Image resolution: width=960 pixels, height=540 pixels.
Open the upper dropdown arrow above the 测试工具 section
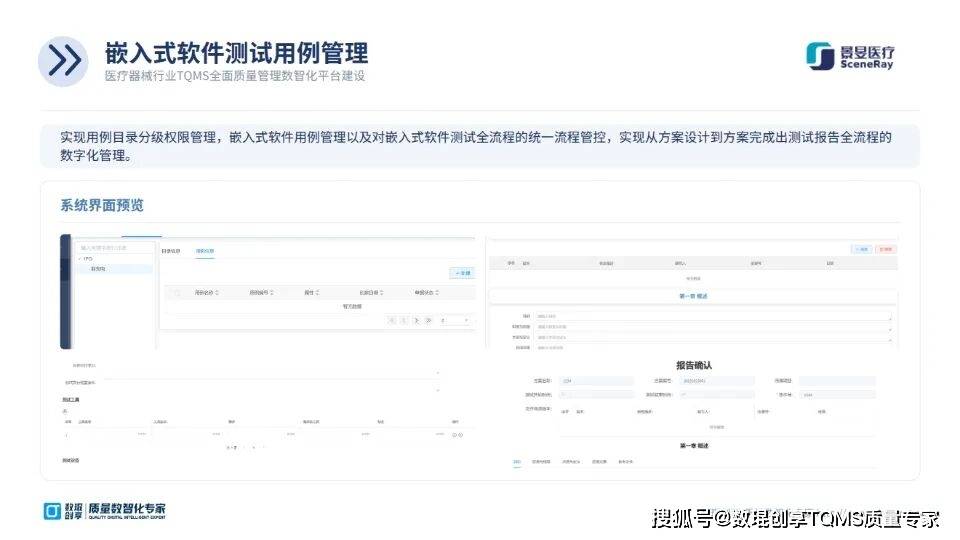(438, 372)
